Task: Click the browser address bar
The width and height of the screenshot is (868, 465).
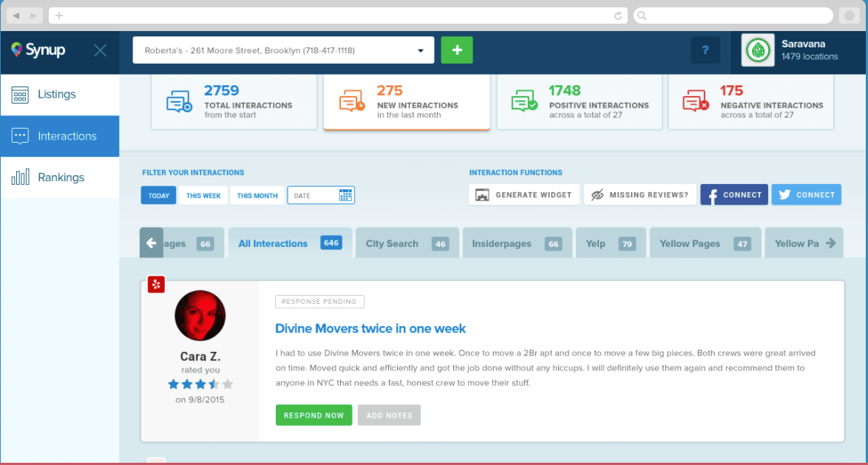Action: (x=338, y=16)
